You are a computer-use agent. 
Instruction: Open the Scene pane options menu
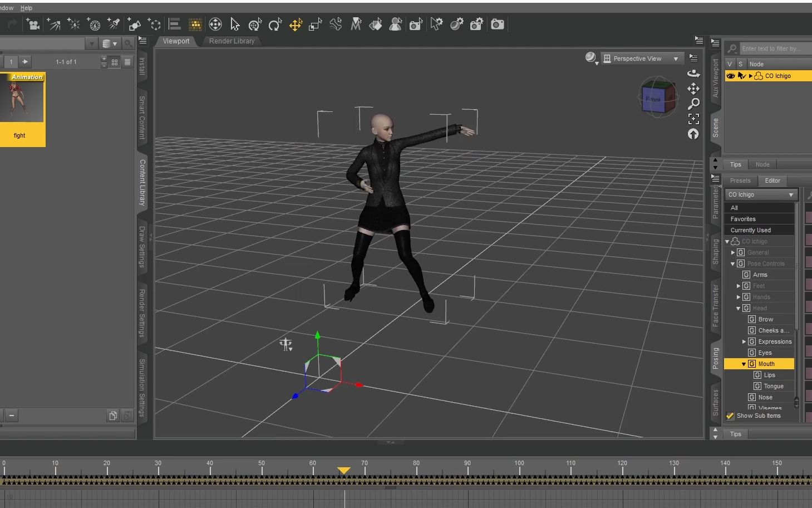(x=716, y=42)
